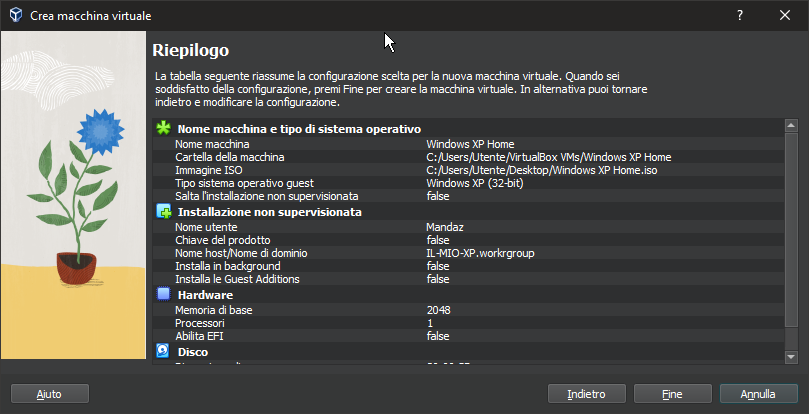Image resolution: width=809 pixels, height=414 pixels.
Task: Click the Installazione non supervisionata section icon
Action: tap(164, 212)
